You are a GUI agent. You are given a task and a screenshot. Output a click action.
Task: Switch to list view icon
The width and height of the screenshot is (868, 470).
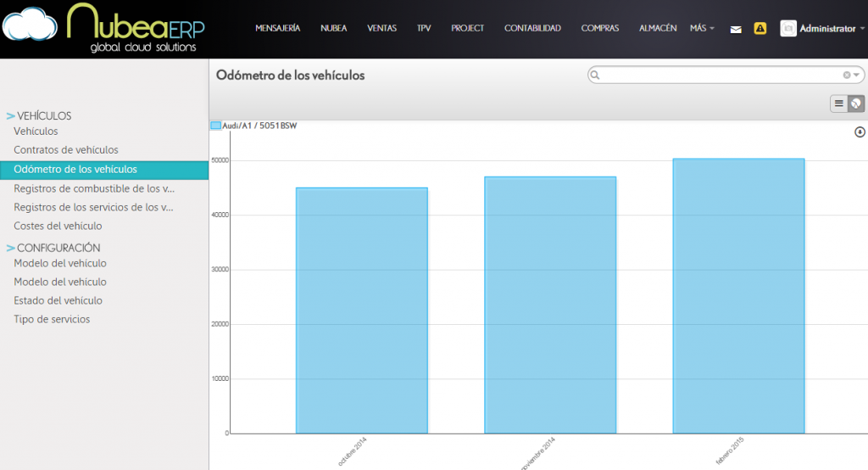point(838,104)
